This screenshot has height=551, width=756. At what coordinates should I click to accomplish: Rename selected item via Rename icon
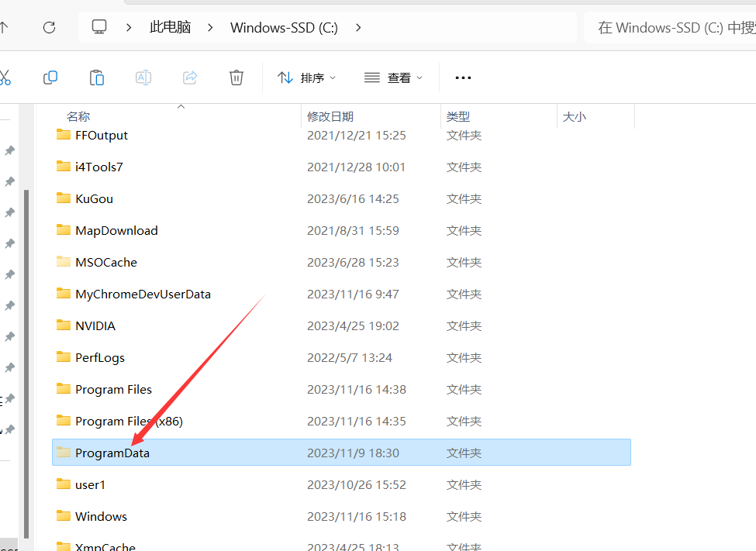click(143, 77)
